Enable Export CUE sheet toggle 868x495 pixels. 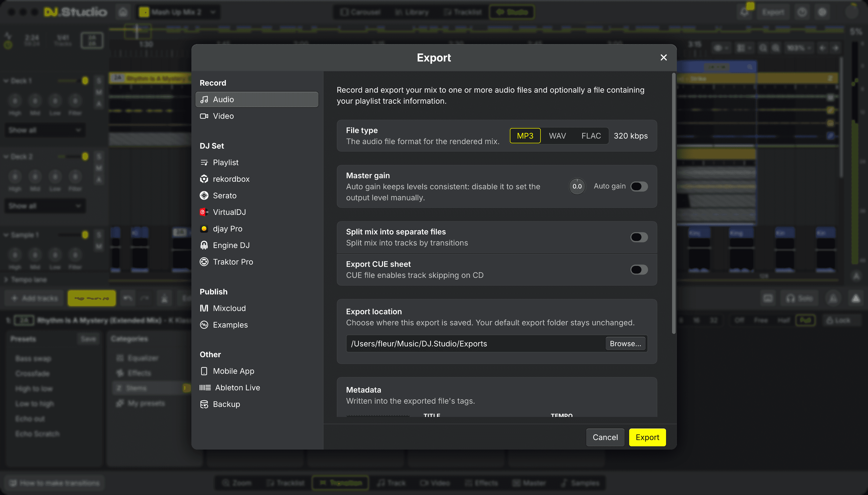coord(639,270)
